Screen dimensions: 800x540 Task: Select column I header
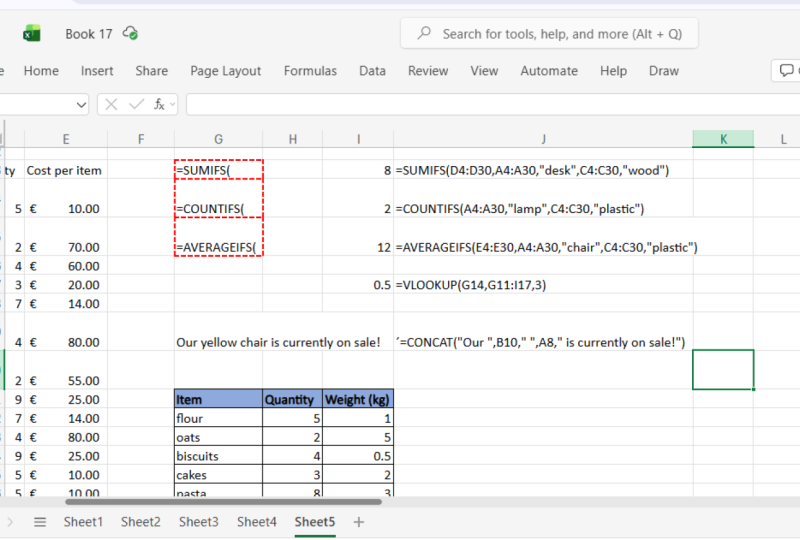(x=358, y=139)
